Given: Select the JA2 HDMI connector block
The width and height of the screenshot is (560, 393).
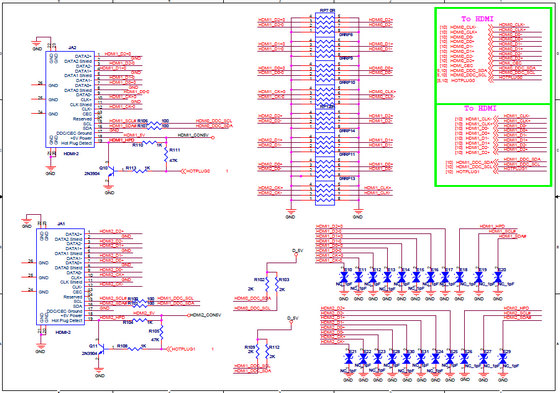Looking at the screenshot, I should click(x=70, y=99).
